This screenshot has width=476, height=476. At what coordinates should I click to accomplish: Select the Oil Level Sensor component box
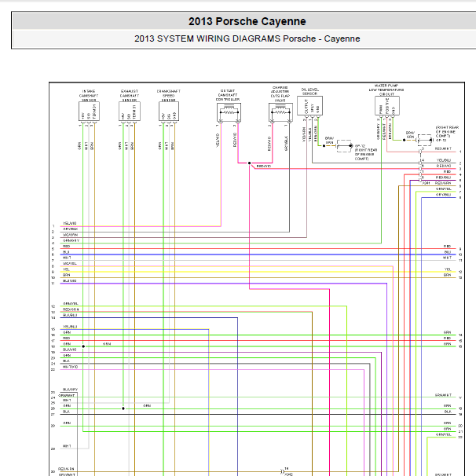point(309,105)
